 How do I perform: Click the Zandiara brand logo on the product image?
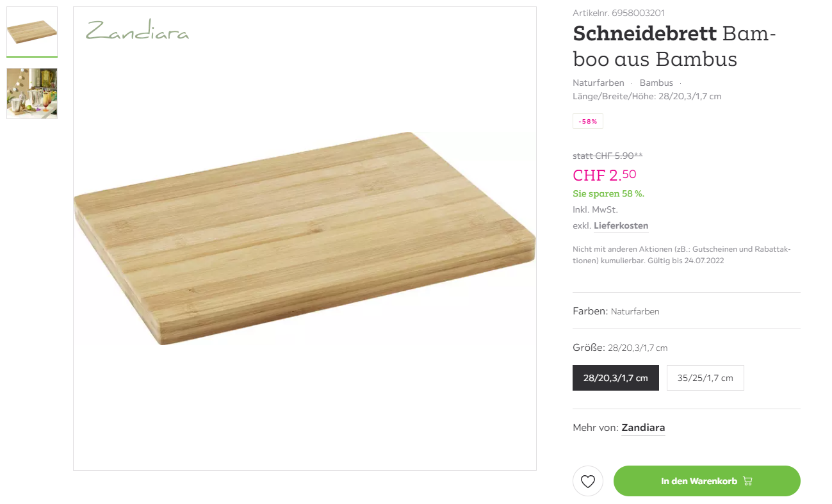(138, 31)
